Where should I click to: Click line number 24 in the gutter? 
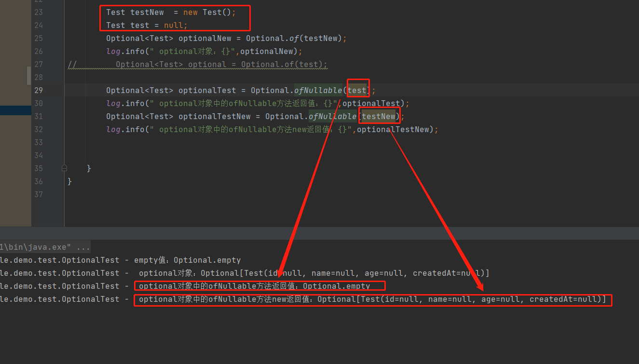click(x=39, y=25)
